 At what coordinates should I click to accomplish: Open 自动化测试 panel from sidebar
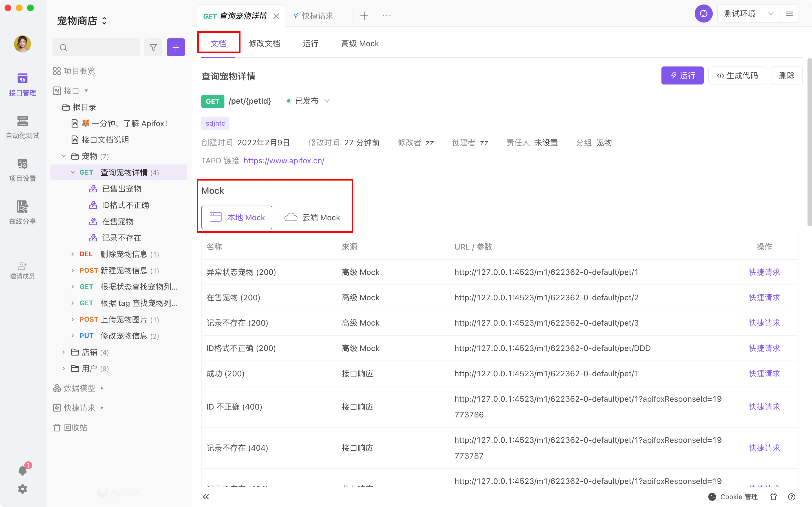click(x=22, y=127)
